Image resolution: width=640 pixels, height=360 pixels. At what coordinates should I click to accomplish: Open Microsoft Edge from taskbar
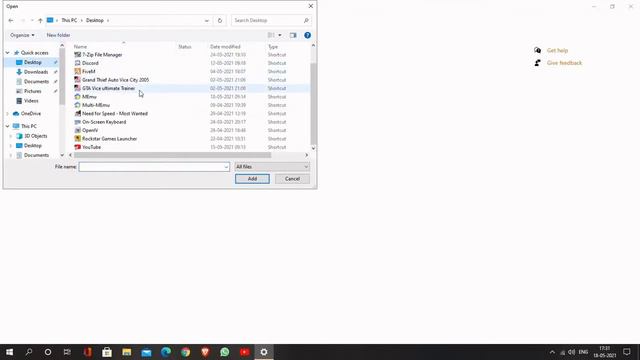point(166,352)
